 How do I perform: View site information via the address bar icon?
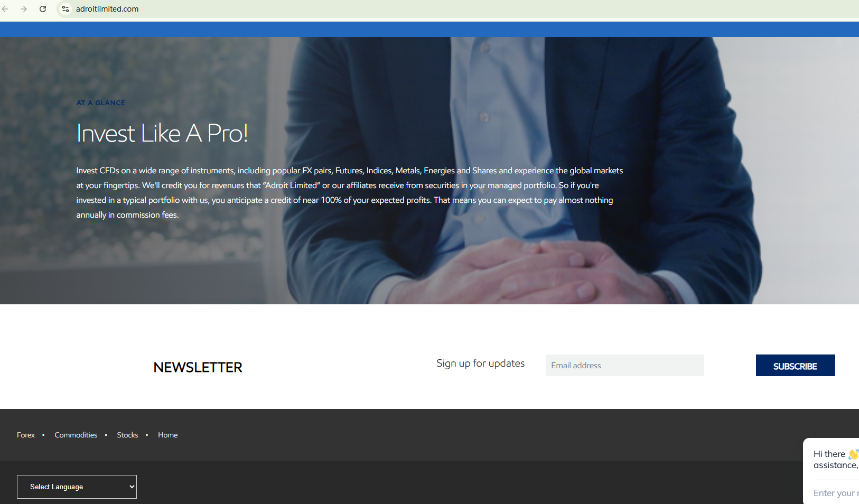coord(66,9)
